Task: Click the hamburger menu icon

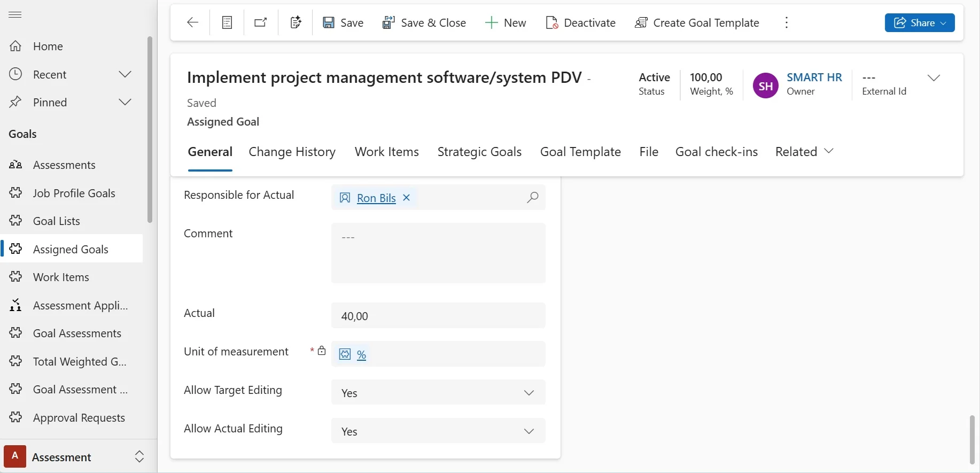Action: click(15, 14)
